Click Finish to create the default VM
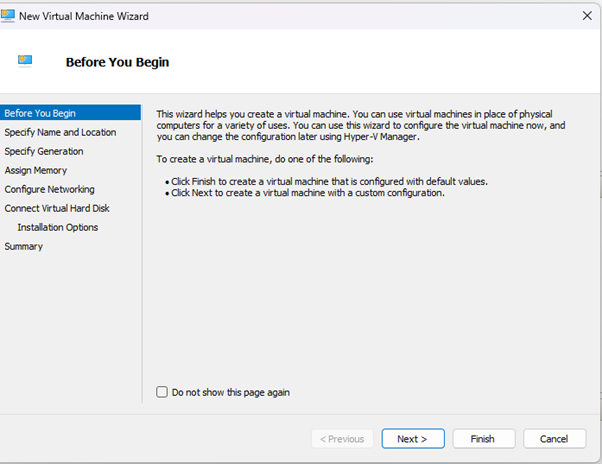 point(482,439)
